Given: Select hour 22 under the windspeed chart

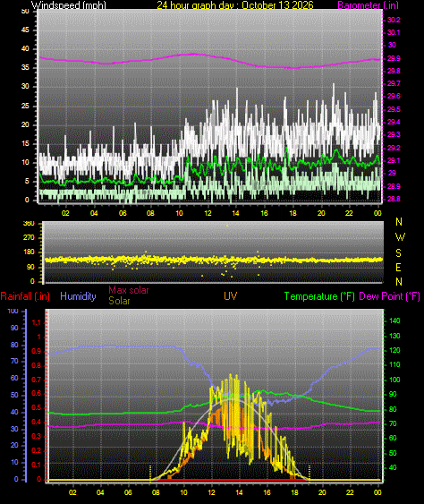Looking at the screenshot, I should pos(349,213).
